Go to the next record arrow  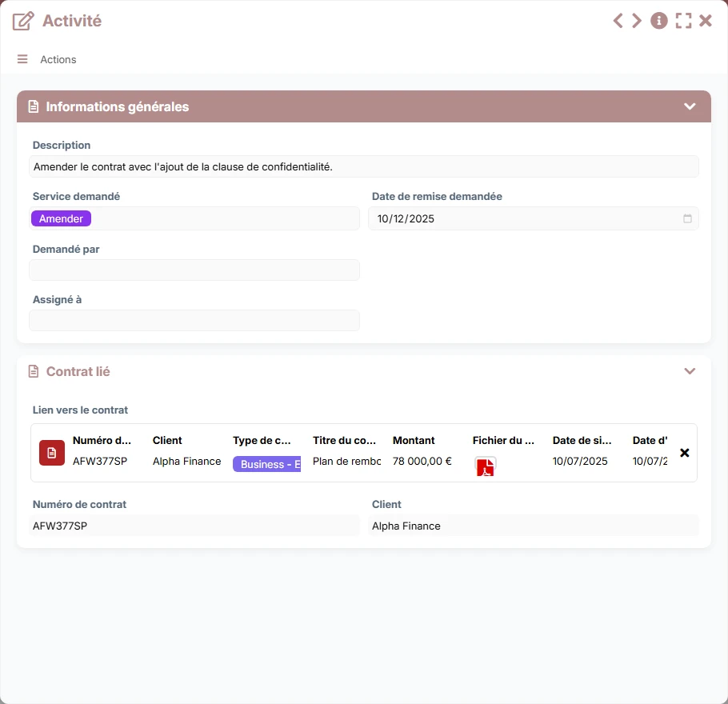tap(637, 21)
